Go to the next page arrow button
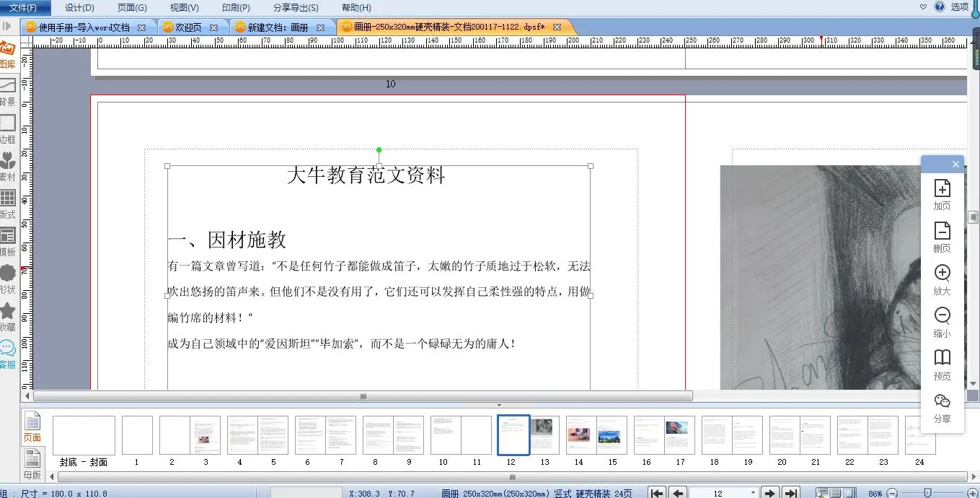This screenshot has width=980, height=498. tap(770, 493)
